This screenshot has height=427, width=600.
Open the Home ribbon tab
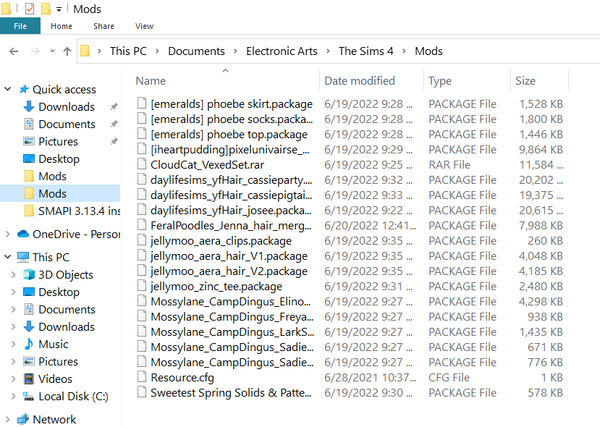pos(61,26)
